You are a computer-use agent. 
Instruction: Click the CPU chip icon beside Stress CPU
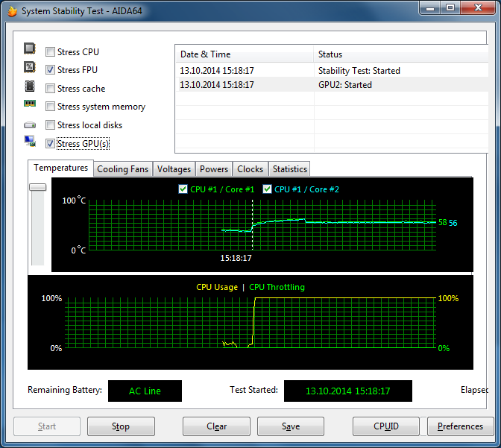pos(30,48)
